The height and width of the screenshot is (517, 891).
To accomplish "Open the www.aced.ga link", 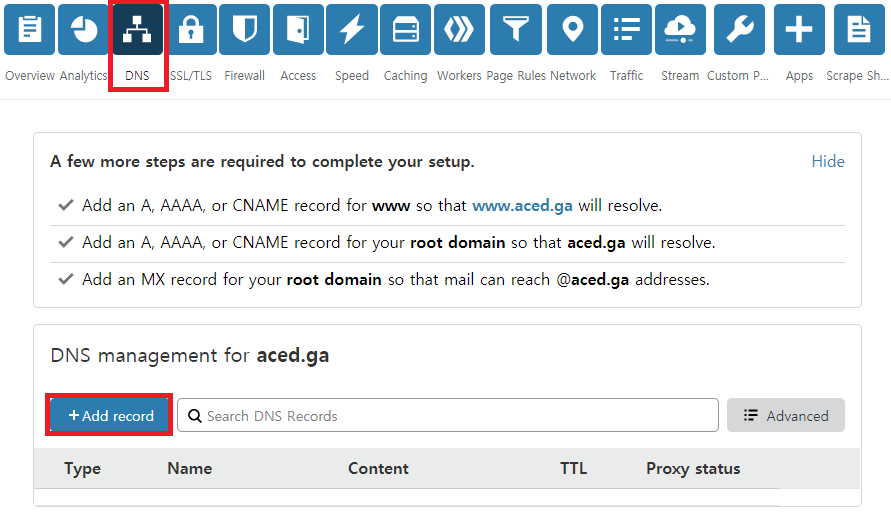I will pyautogui.click(x=522, y=206).
